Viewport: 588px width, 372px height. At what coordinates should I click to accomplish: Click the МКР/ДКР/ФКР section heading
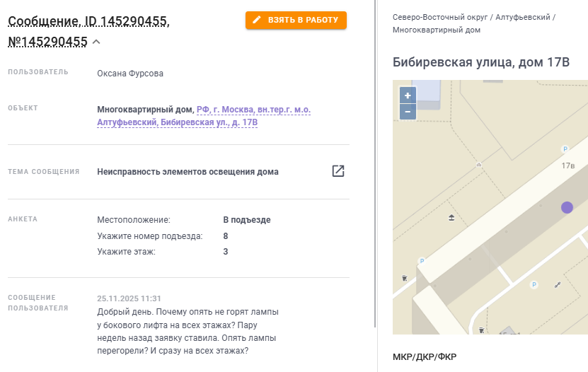click(425, 356)
